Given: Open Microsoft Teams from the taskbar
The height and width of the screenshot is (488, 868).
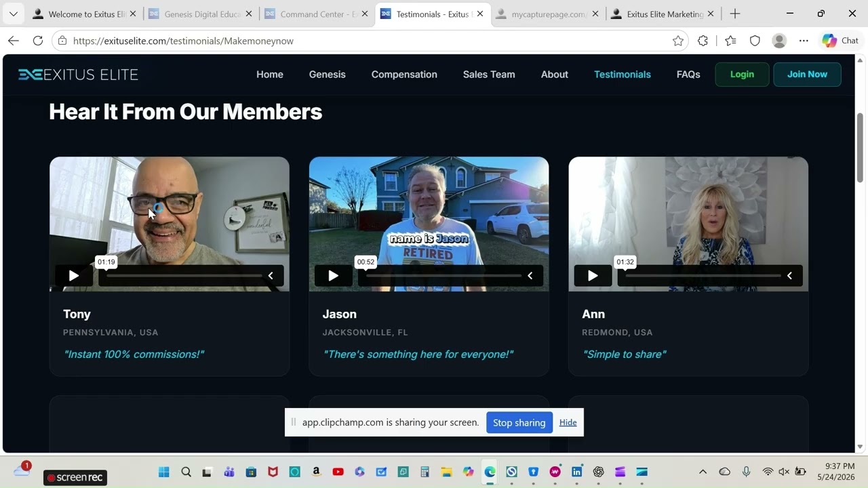Looking at the screenshot, I should click(229, 472).
